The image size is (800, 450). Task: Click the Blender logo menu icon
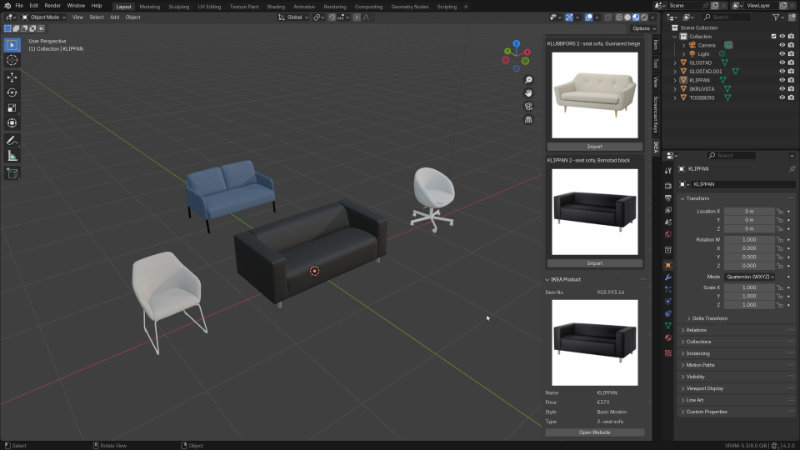click(7, 6)
